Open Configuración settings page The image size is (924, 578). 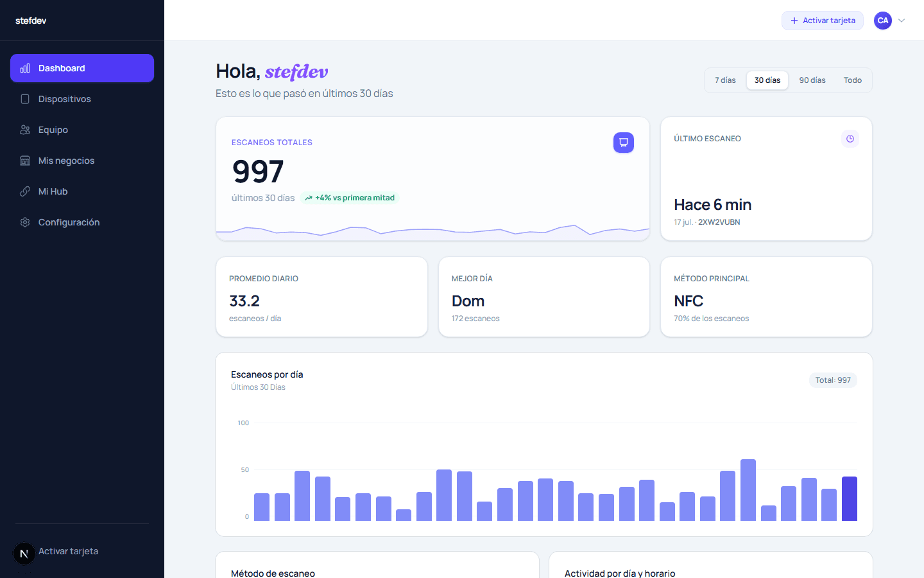coord(82,222)
